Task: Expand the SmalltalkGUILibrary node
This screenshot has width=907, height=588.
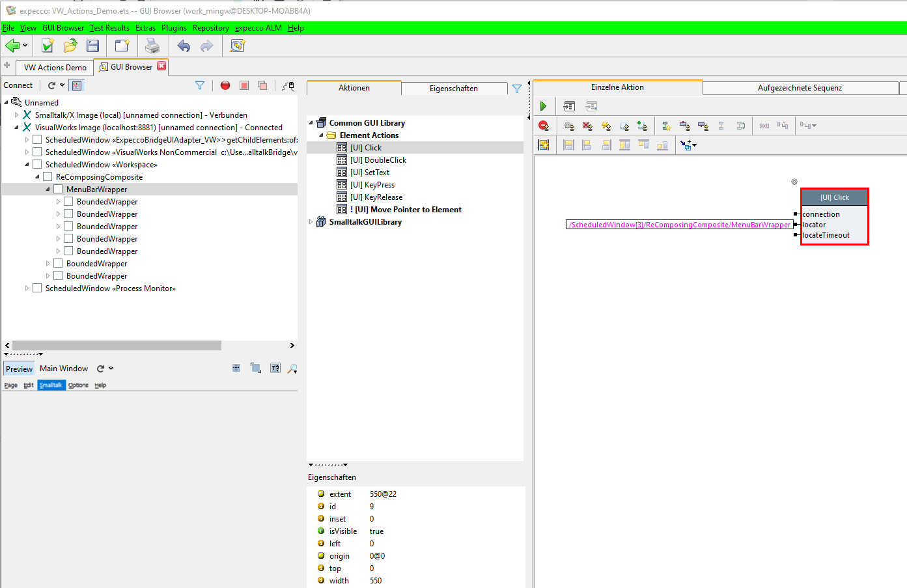Action: pos(311,222)
